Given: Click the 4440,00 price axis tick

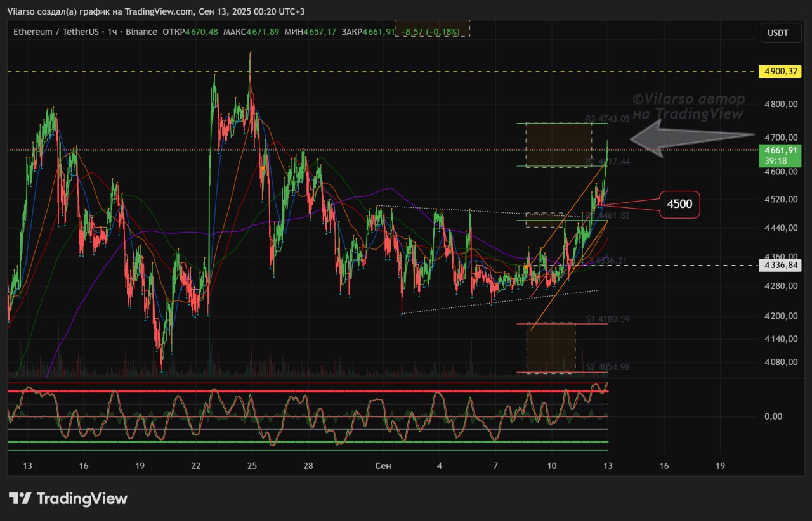Looking at the screenshot, I should 780,228.
